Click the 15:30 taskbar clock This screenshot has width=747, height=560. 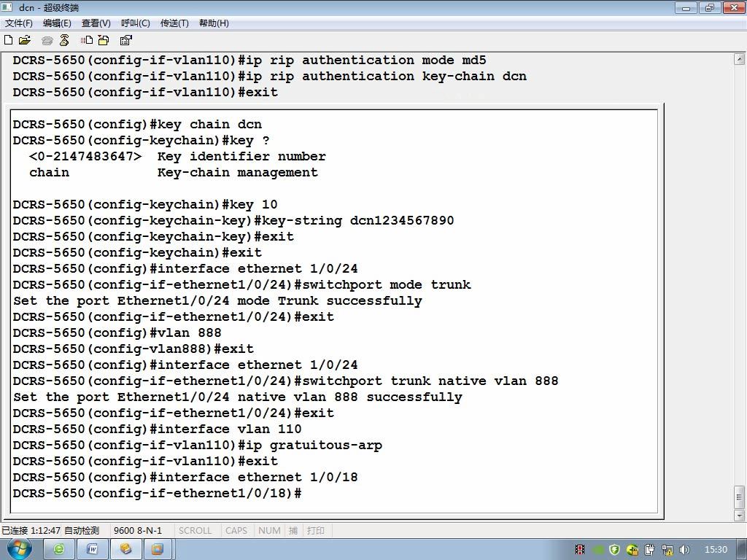tap(716, 550)
